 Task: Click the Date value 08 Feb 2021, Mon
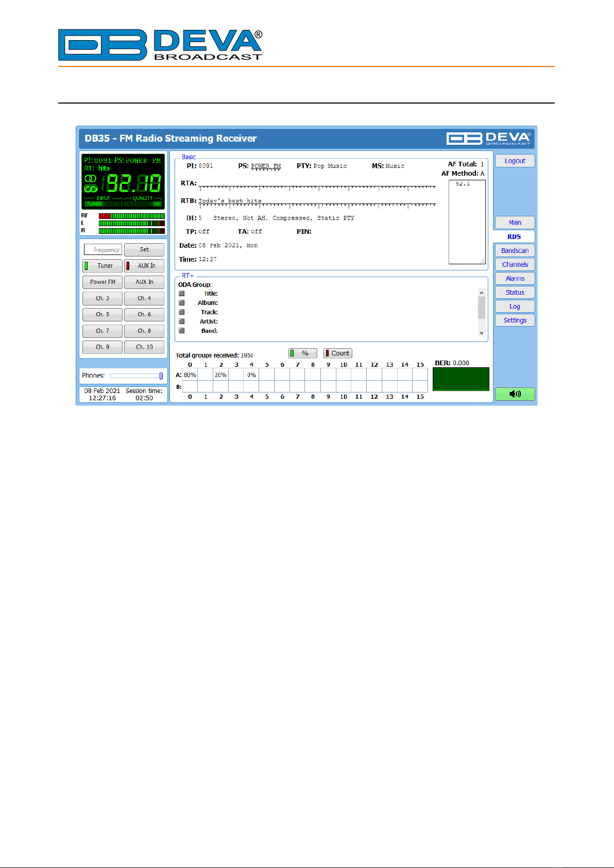pyautogui.click(x=228, y=246)
